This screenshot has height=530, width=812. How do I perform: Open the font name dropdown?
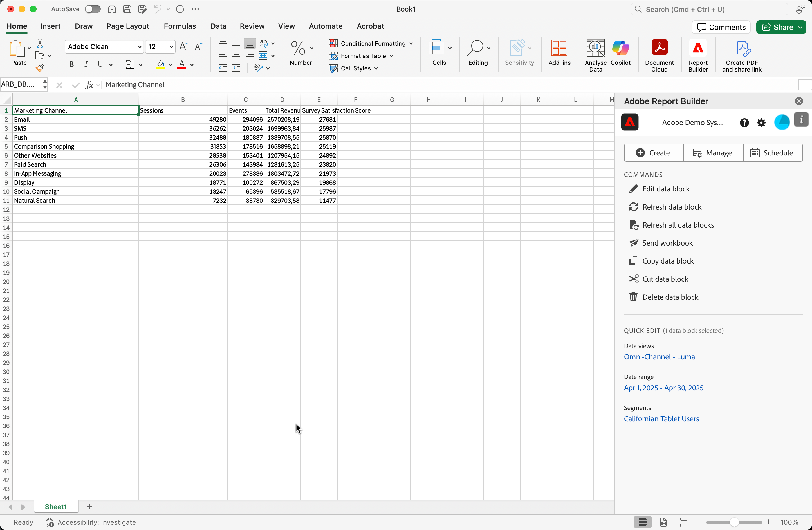point(140,47)
